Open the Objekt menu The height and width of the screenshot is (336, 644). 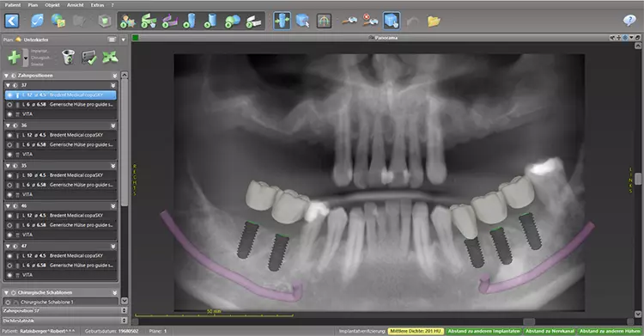click(x=52, y=5)
